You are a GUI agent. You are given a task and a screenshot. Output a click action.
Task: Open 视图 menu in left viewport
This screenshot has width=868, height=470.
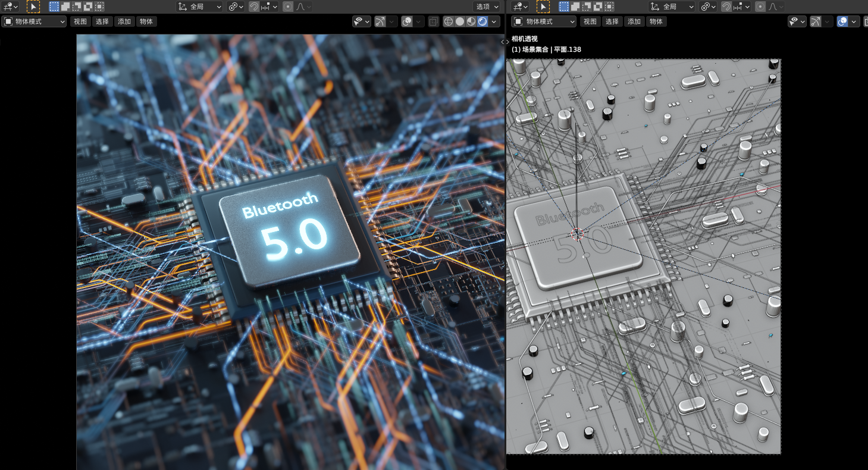click(80, 21)
